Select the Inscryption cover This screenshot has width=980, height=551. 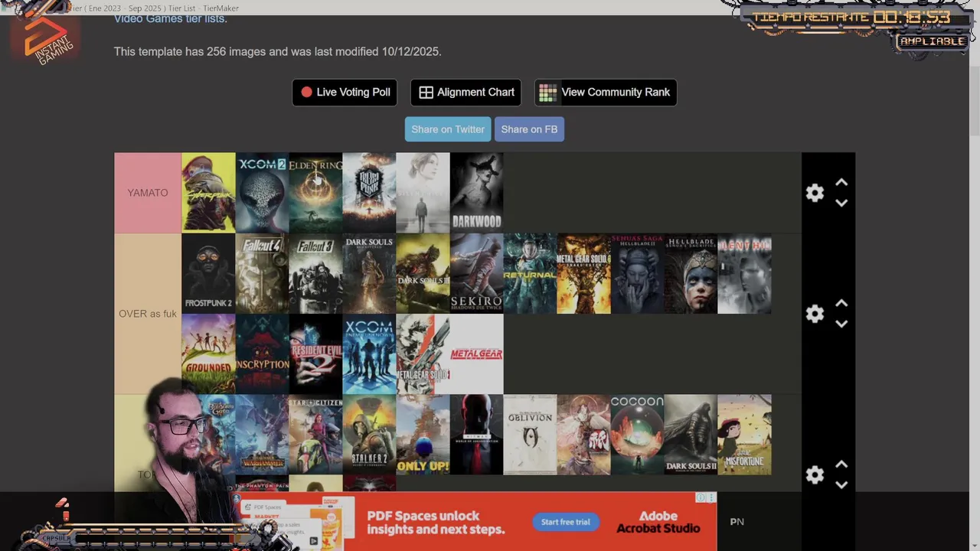(x=262, y=354)
